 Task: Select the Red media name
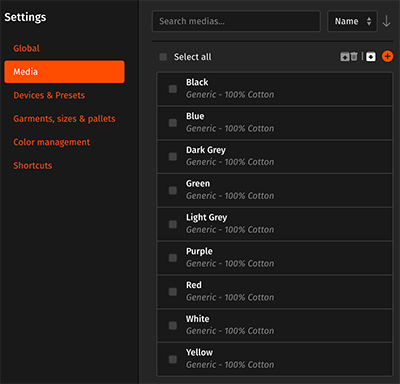pos(194,285)
